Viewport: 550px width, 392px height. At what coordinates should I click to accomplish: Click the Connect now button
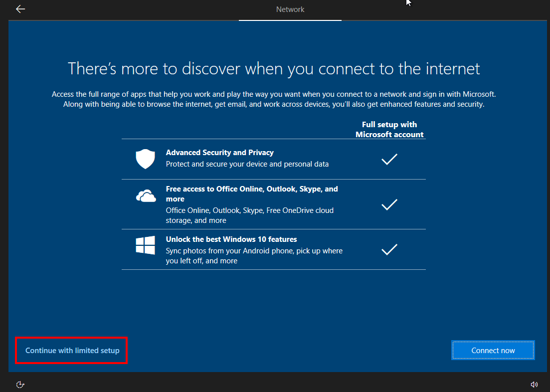[493, 350]
